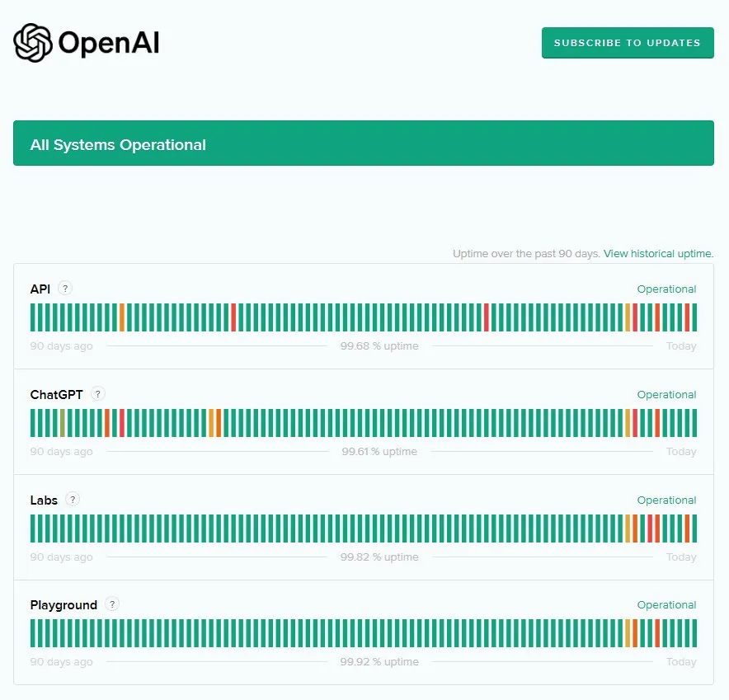The width and height of the screenshot is (729, 700).
Task: Click the All Systems Operational banner
Action: (x=364, y=143)
